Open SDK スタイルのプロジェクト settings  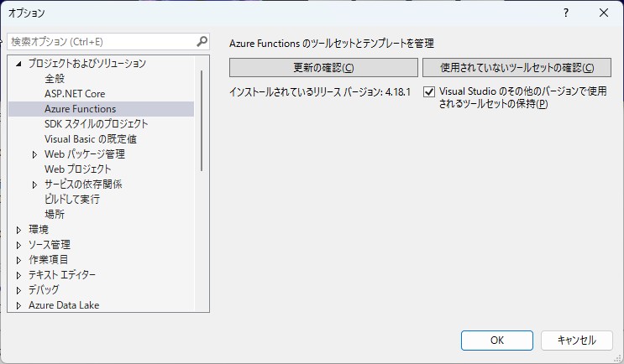pyautogui.click(x=96, y=124)
